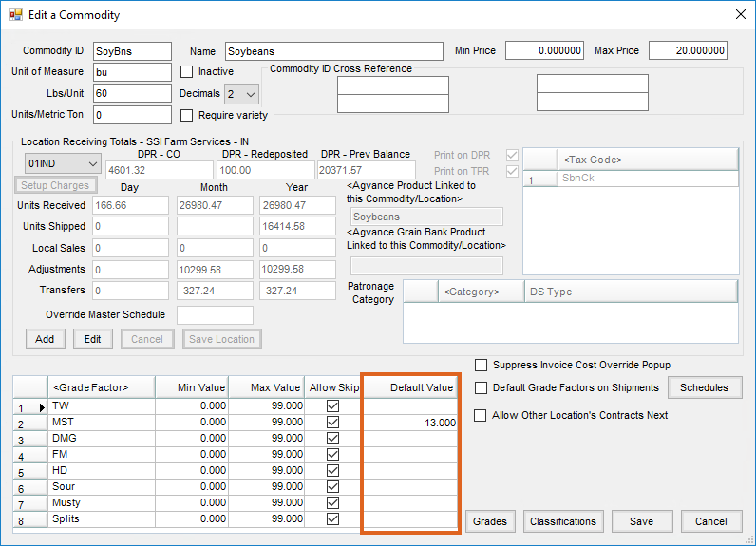Save the commodity with the Save button
Screen dimensions: 756x546
click(641, 521)
